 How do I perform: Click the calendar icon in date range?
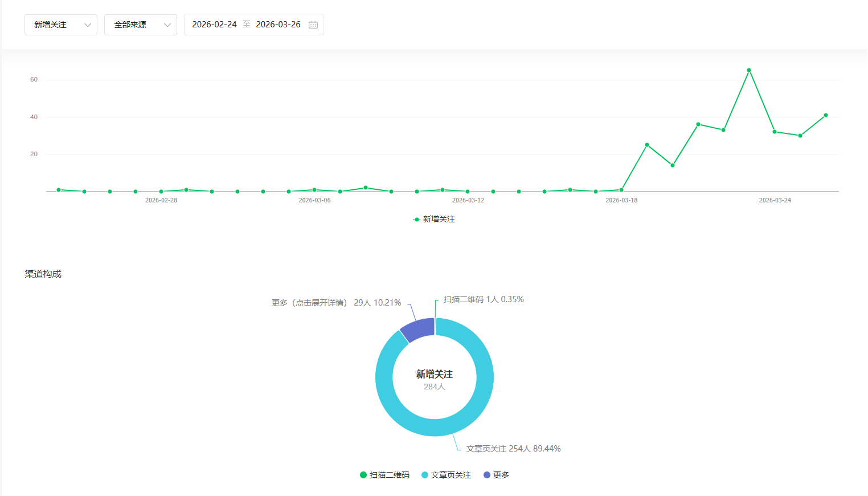[313, 25]
